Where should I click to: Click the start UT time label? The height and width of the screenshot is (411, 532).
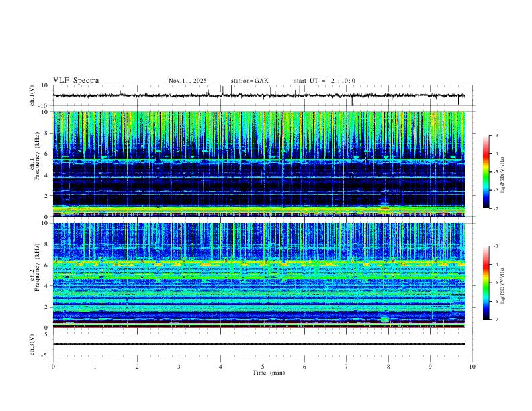[x=324, y=81]
